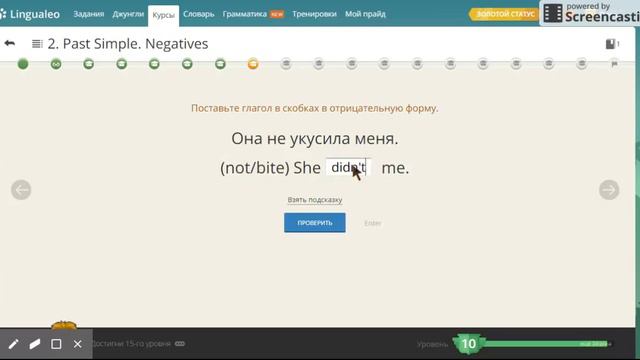The width and height of the screenshot is (640, 360).
Task: Click the level progress bar
Action: tap(547, 344)
